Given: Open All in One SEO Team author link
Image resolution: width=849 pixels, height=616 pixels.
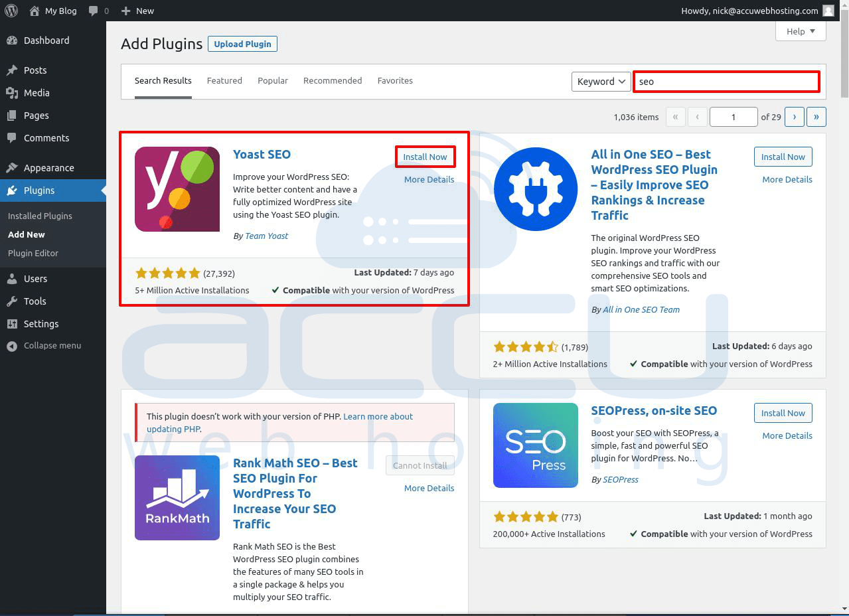Looking at the screenshot, I should tap(641, 309).
